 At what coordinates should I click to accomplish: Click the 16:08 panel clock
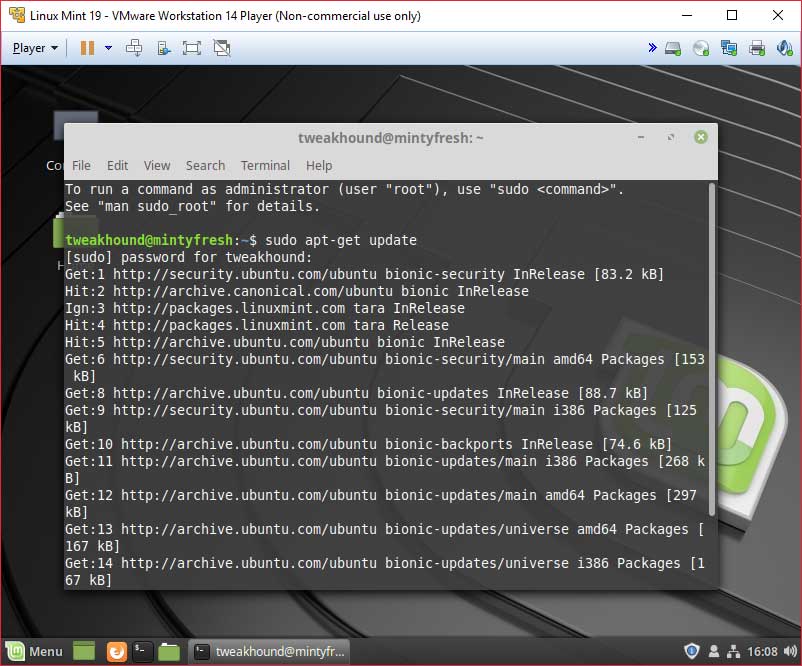762,651
